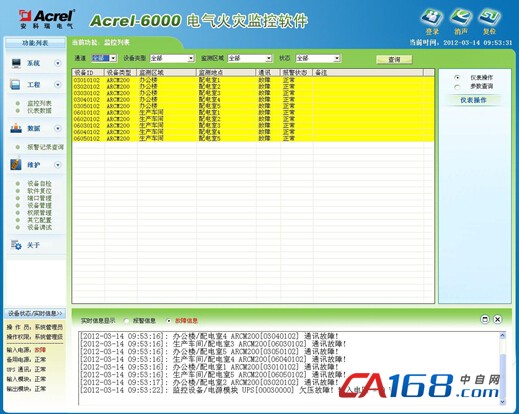
Task: Collapse the 维护 section chevron
Action: (x=58, y=165)
